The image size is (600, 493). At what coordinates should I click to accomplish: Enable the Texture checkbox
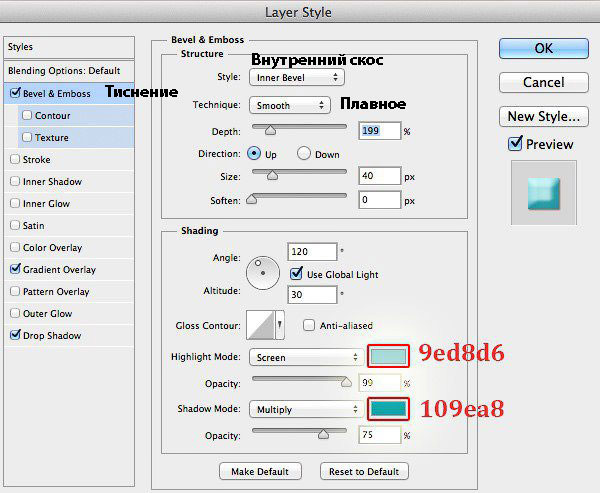27,137
